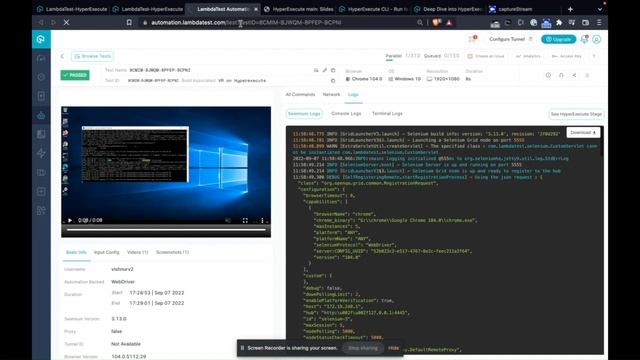Open the user profile avatar icon
640x360 pixels.
click(596, 39)
